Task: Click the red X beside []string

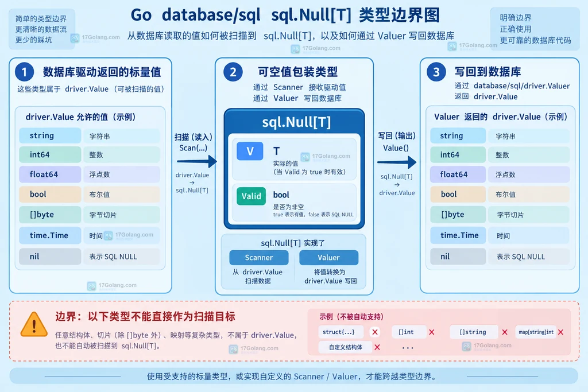Action: coord(505,332)
